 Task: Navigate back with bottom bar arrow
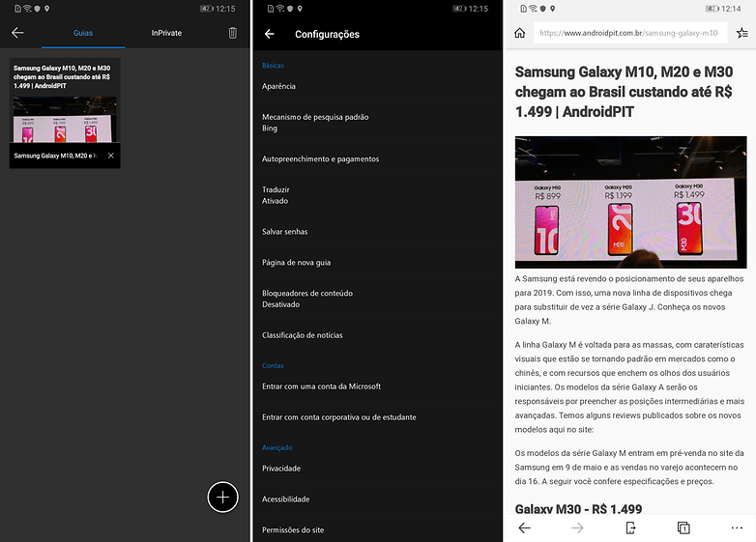pos(525,528)
